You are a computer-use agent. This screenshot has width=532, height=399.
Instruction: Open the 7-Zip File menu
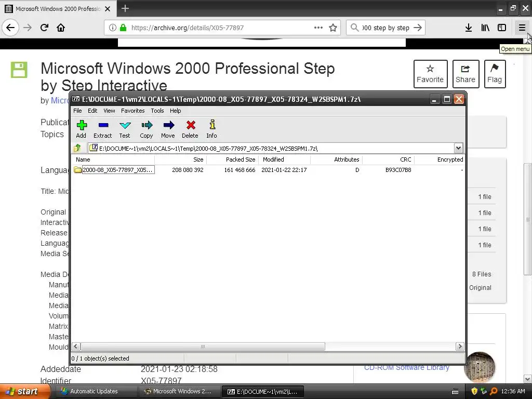point(78,111)
